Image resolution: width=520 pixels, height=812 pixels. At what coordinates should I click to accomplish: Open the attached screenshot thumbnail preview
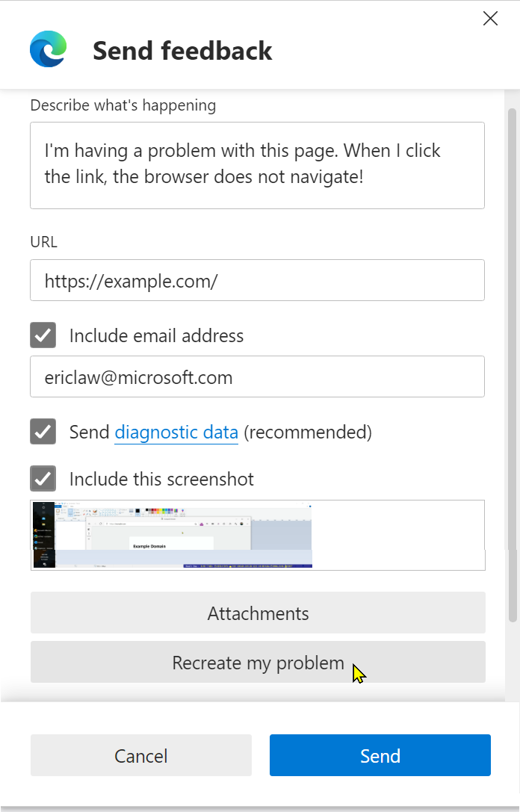pos(173,535)
